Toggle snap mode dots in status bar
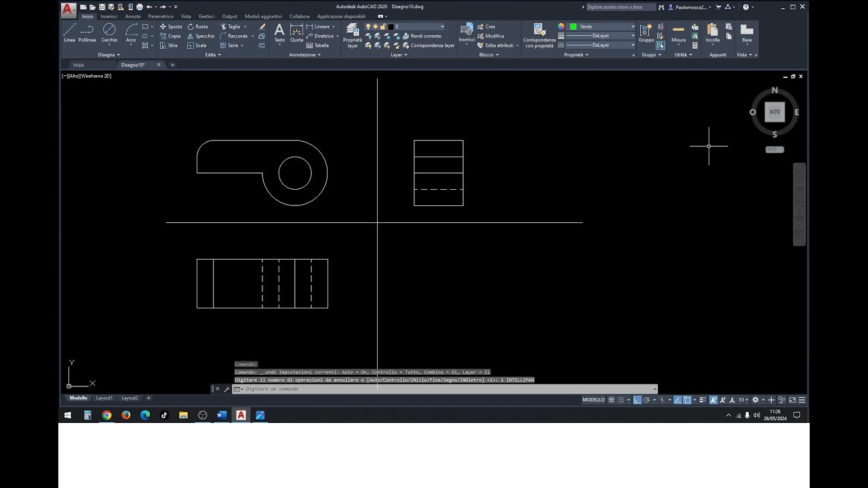Screen dimensions: 868x488 (620, 400)
